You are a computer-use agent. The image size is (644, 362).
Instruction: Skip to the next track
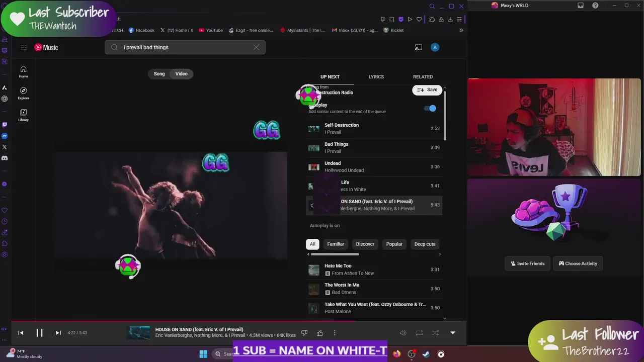pyautogui.click(x=58, y=333)
